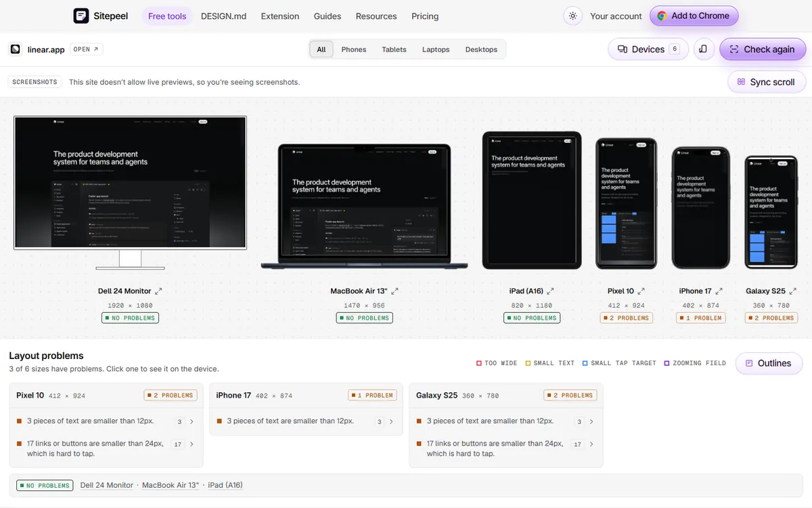This screenshot has height=508, width=812.
Task: Open the DESIGN.md page
Action: click(x=223, y=16)
